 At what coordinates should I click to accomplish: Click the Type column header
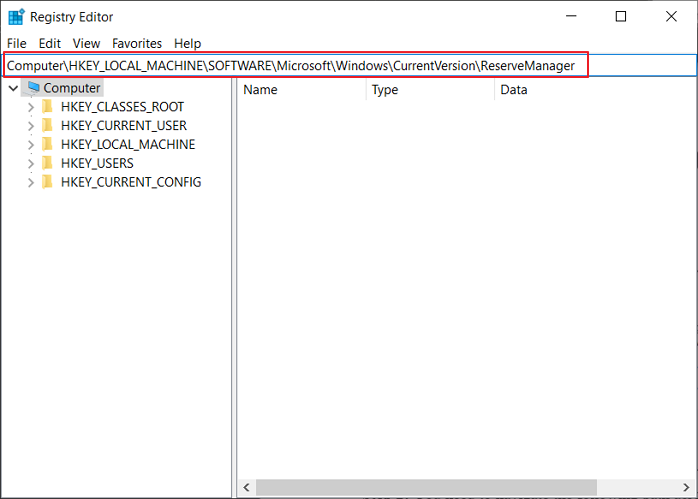click(x=430, y=89)
